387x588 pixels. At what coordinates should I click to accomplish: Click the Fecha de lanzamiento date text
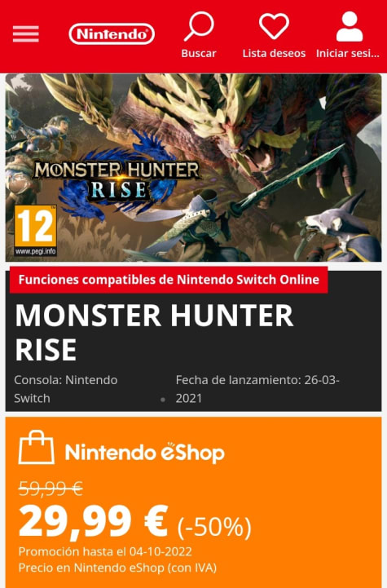pos(257,389)
